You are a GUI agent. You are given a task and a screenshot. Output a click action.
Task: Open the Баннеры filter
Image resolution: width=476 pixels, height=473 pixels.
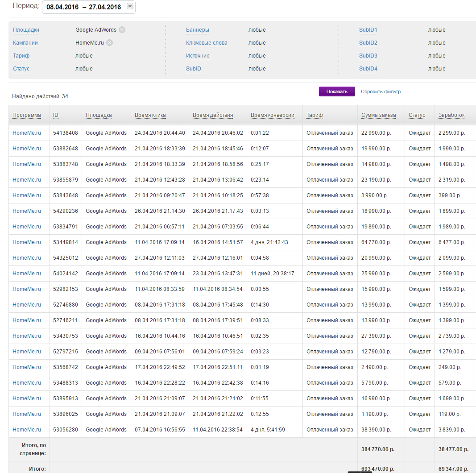pos(197,30)
